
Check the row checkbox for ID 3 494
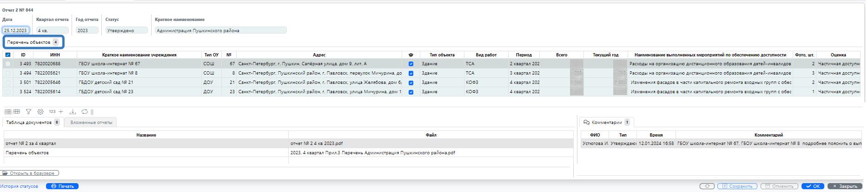8,73
